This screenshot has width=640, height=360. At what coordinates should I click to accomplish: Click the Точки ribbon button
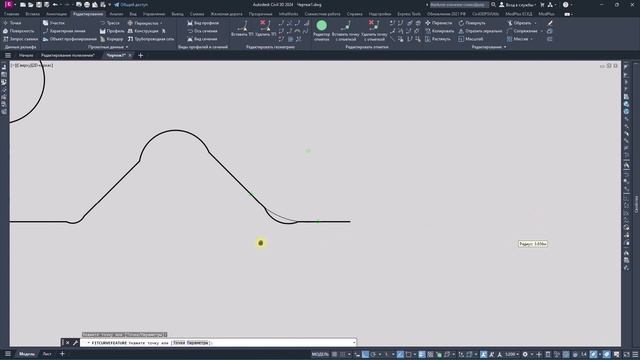12,23
